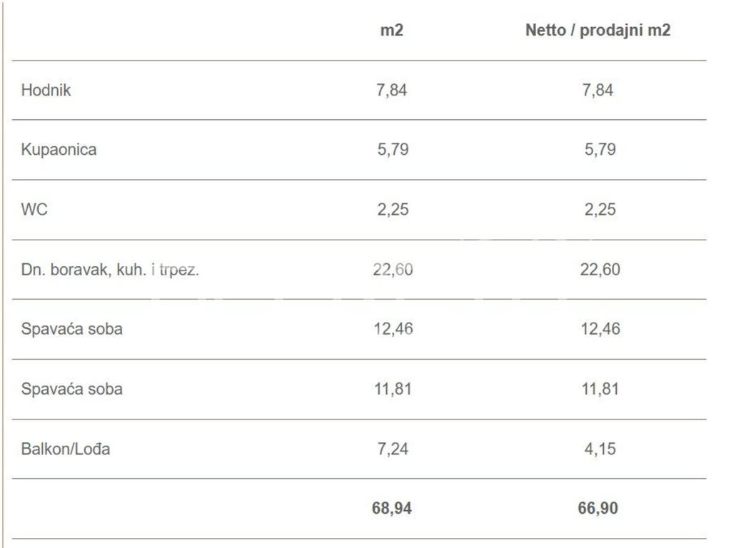Click the "WC" row label
Screen dimensions: 756x548
coord(34,210)
